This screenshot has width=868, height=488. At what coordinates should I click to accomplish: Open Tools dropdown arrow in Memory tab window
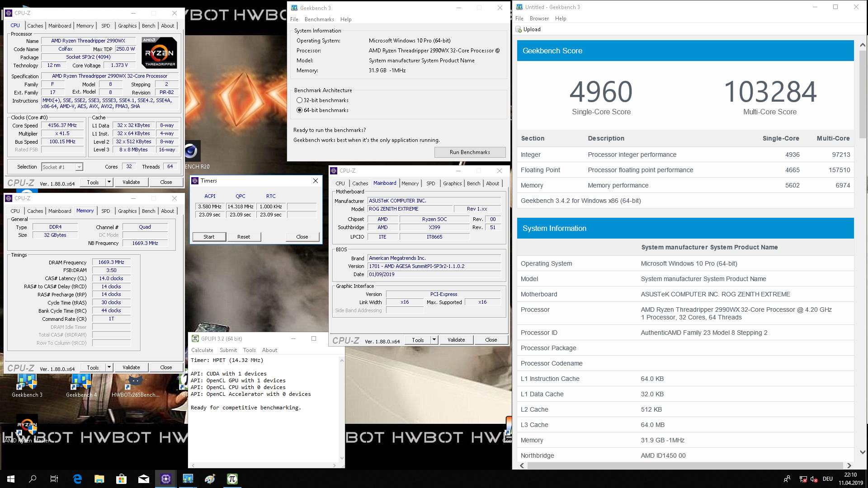109,367
